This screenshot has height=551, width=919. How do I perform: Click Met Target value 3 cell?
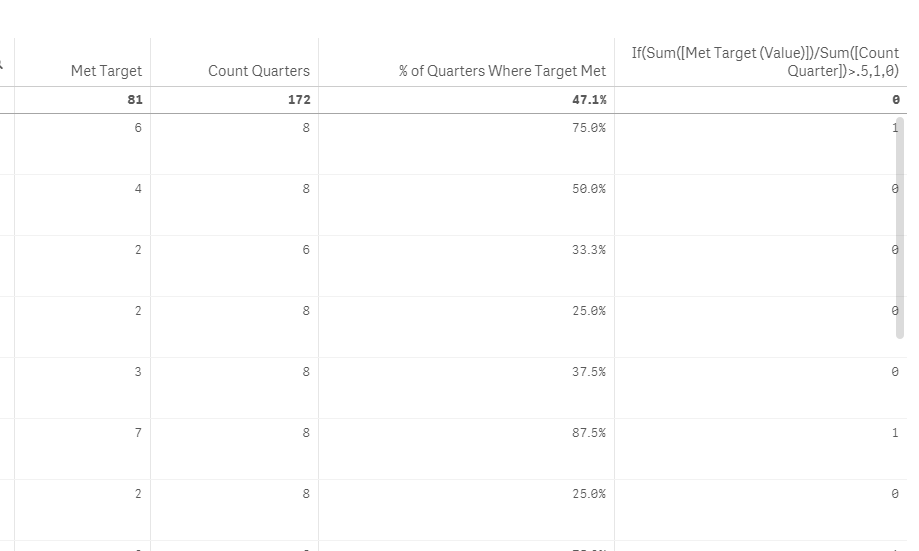click(138, 372)
